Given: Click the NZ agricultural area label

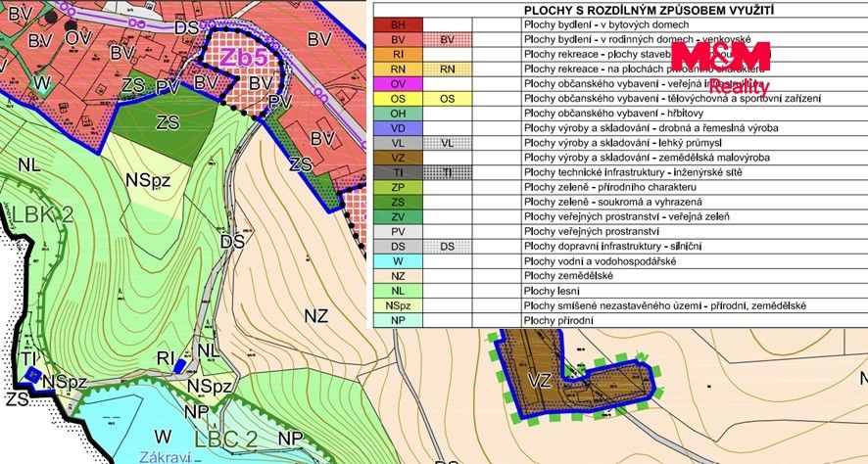Looking at the screenshot, I should 316,316.
